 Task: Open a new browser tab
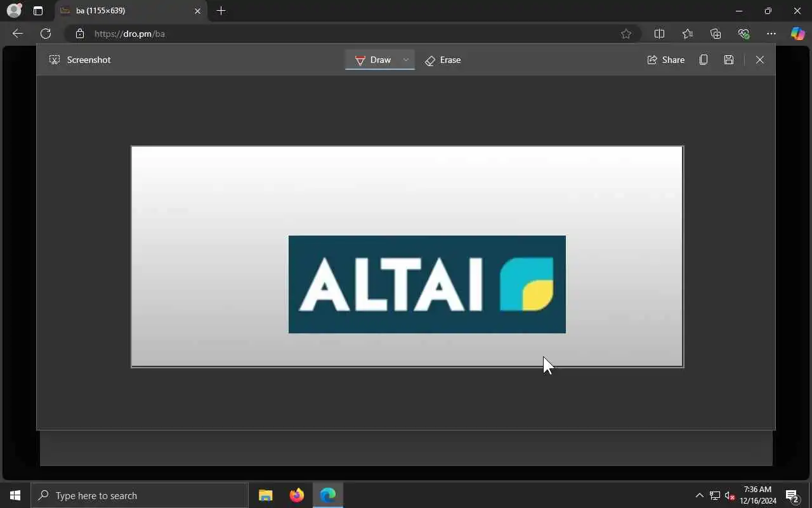tap(221, 11)
